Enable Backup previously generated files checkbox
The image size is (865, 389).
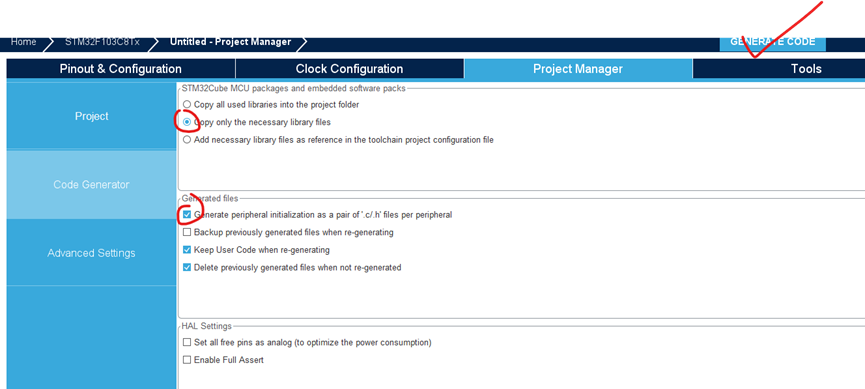tap(187, 232)
